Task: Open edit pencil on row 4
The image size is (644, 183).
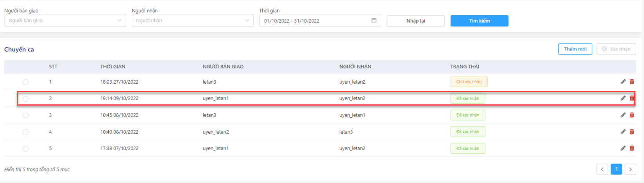Action: coord(623,132)
